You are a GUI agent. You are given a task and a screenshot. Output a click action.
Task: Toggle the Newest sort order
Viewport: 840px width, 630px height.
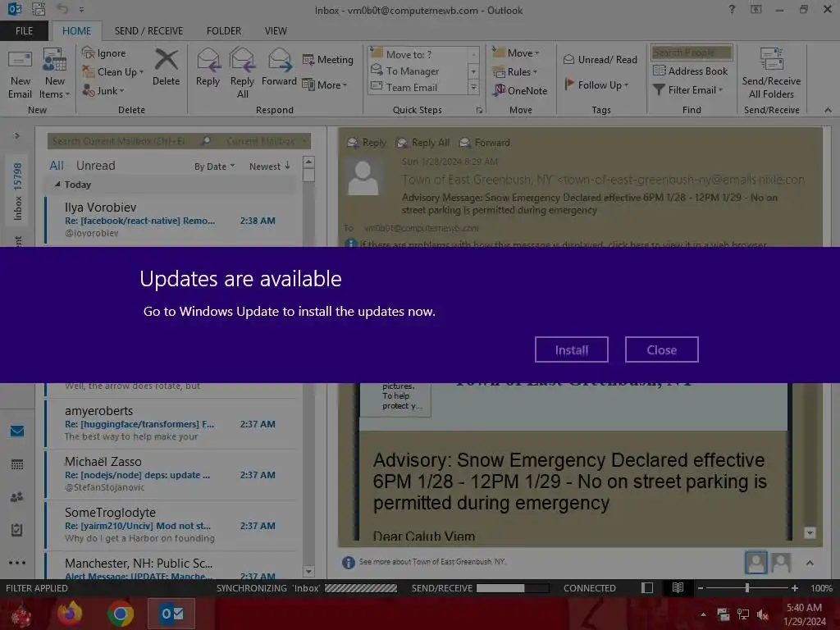click(269, 167)
